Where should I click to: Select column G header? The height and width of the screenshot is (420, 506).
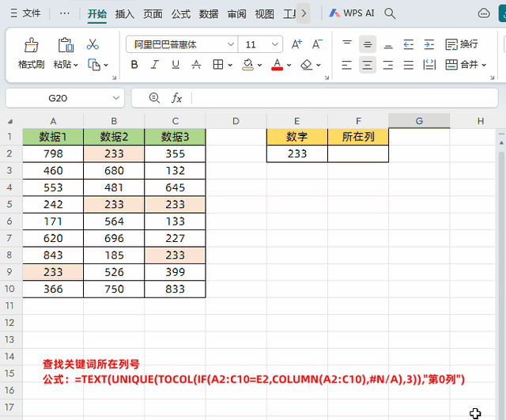[419, 121]
